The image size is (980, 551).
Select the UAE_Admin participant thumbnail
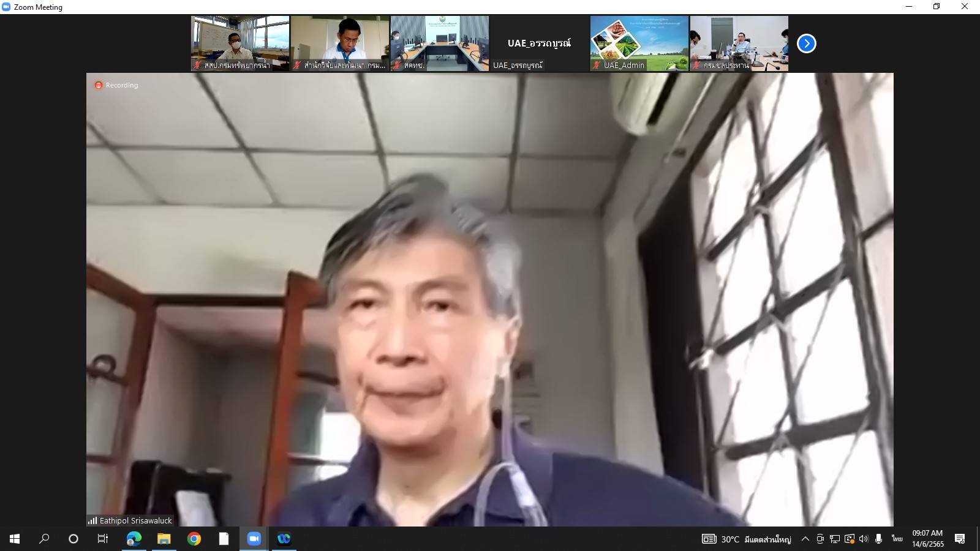tap(639, 43)
